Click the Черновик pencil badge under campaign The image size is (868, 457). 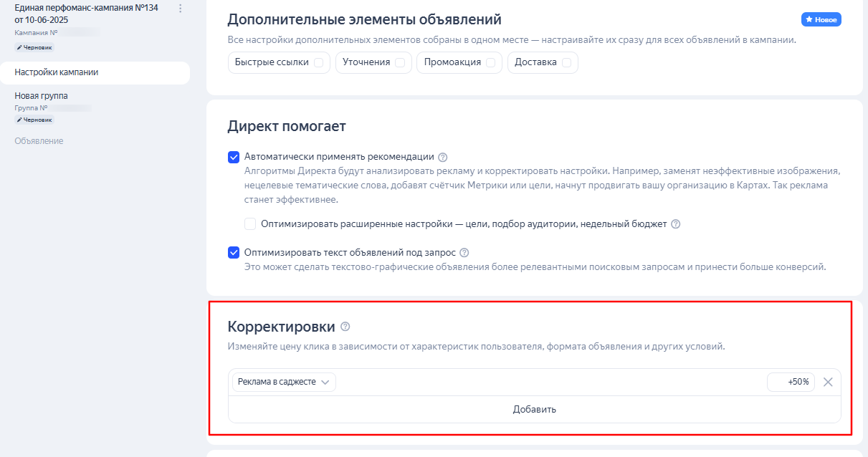pos(34,47)
